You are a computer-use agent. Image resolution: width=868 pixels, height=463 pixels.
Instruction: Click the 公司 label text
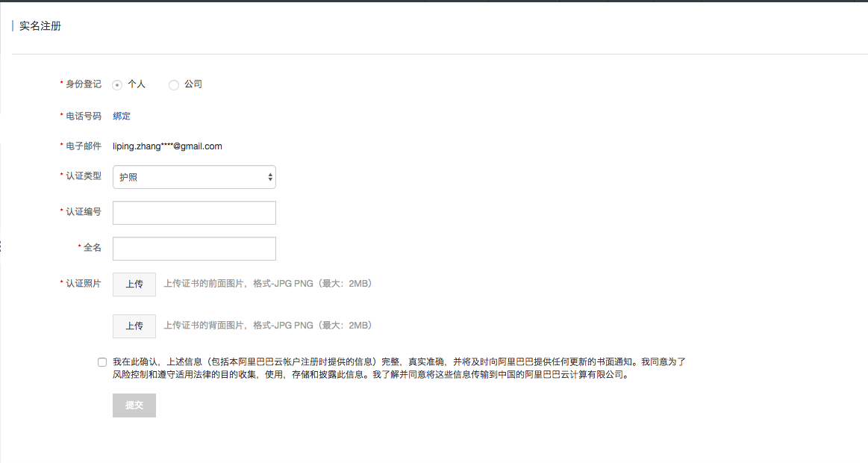pyautogui.click(x=193, y=84)
